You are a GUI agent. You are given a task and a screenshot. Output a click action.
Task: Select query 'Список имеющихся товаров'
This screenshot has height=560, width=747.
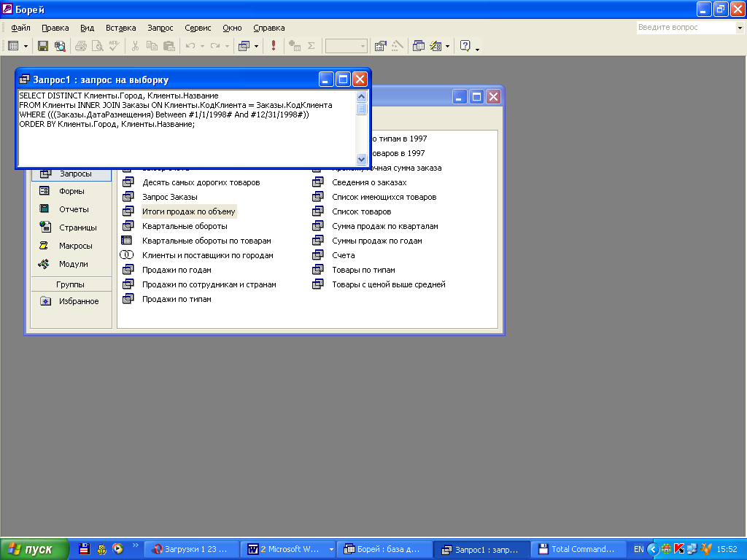point(384,197)
